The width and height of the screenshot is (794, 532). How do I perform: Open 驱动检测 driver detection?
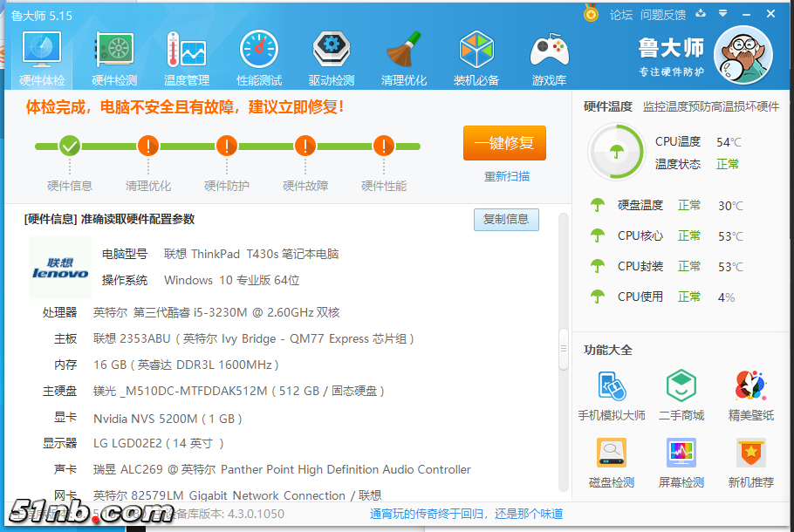[331, 58]
